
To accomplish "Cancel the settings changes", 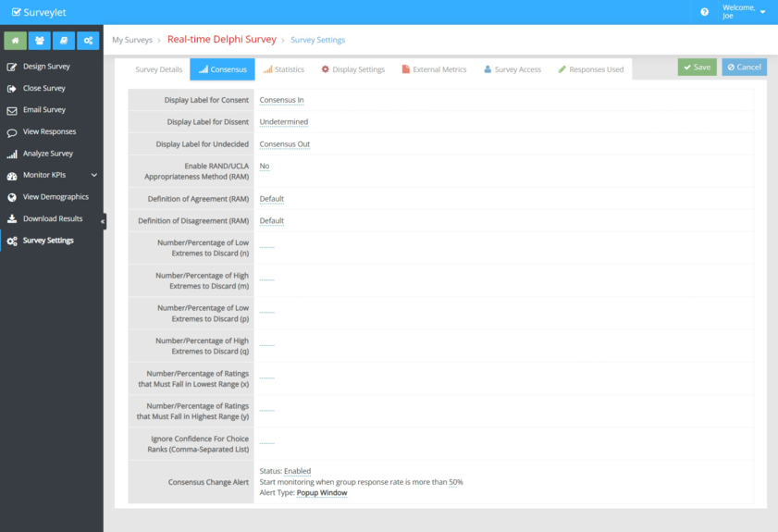I will coord(745,67).
